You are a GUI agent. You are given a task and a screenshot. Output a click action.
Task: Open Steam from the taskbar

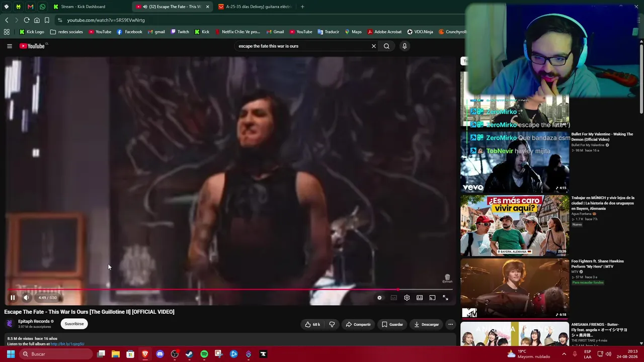[189, 354]
